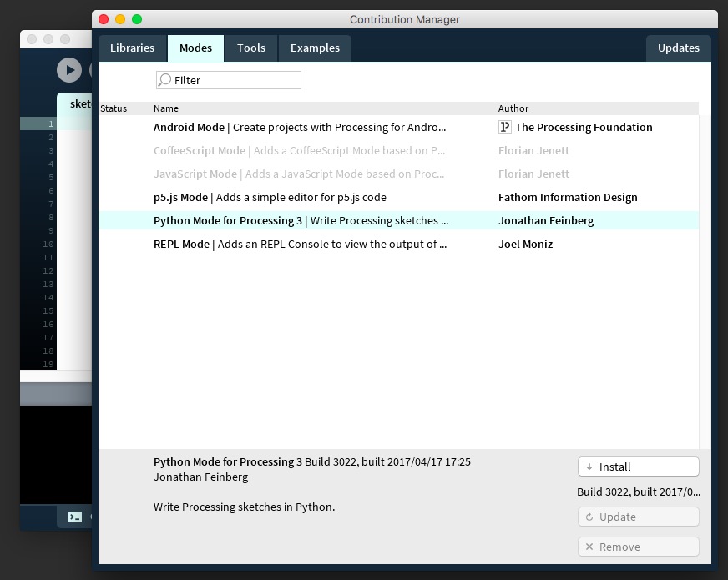Install Python Mode for Processing 3
This screenshot has width=728, height=580.
pyautogui.click(x=638, y=467)
